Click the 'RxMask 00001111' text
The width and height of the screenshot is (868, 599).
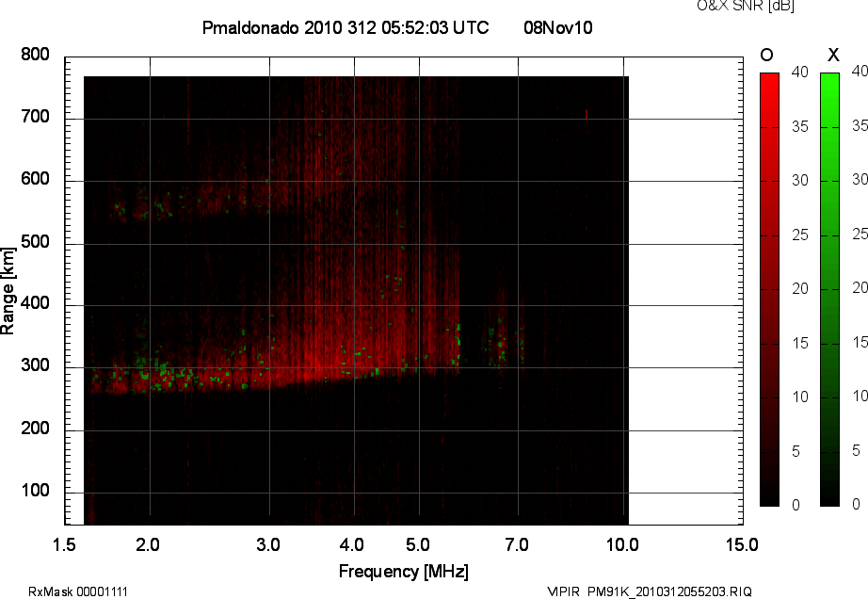[x=78, y=591]
